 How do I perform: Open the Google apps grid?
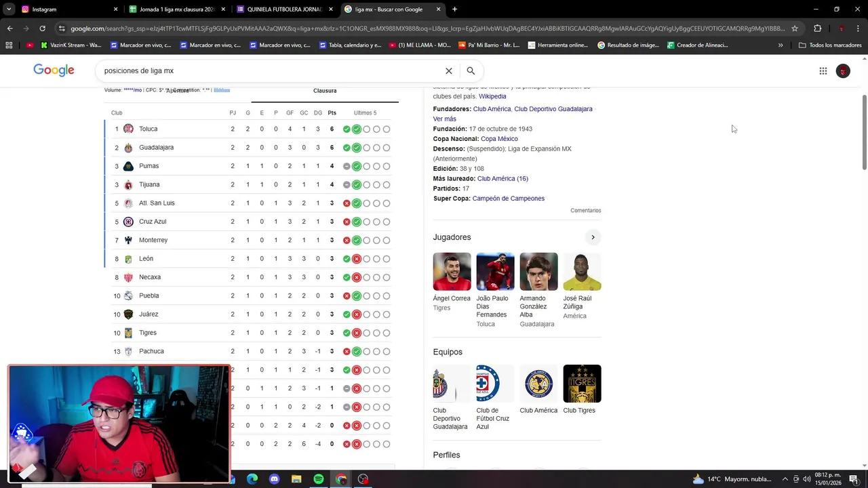coord(823,70)
